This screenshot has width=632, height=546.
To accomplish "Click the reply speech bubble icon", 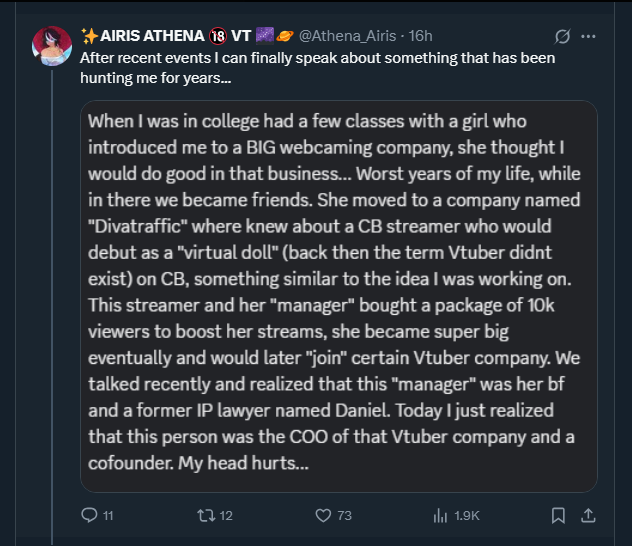I will (x=89, y=515).
